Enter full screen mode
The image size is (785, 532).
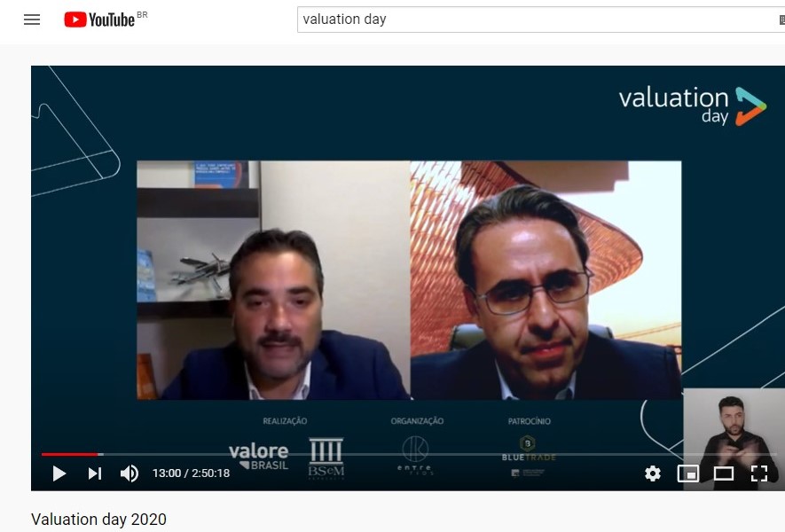pos(759,473)
